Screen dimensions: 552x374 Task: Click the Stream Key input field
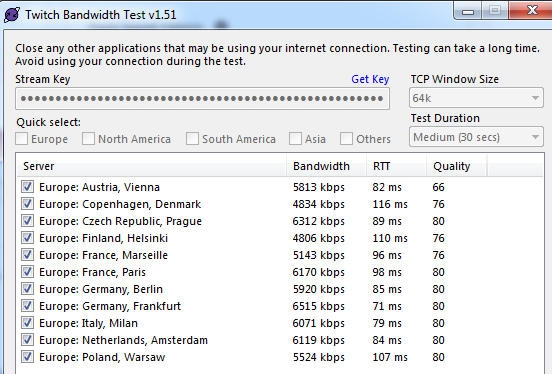[x=202, y=99]
